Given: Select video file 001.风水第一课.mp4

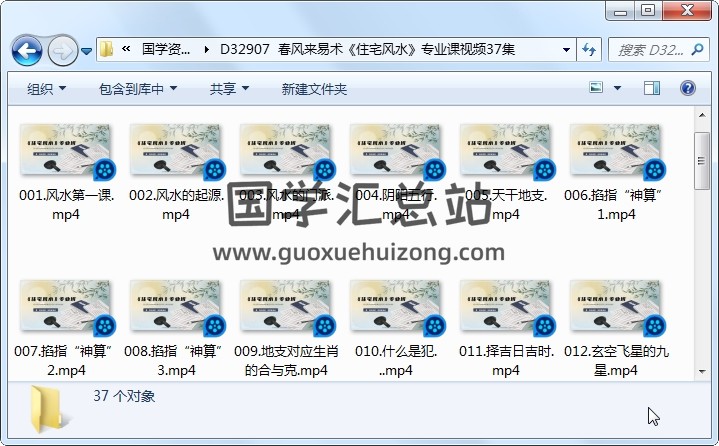Looking at the screenshot, I should (66, 170).
